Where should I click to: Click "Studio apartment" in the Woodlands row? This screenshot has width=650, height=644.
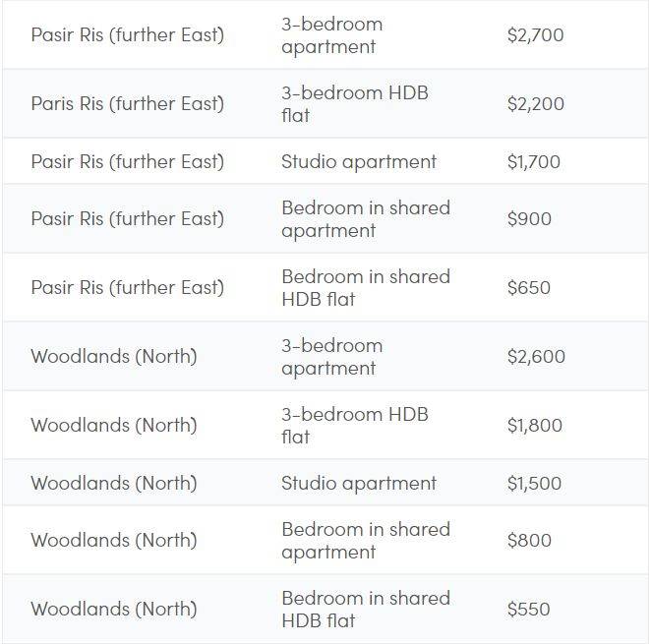[x=359, y=484]
